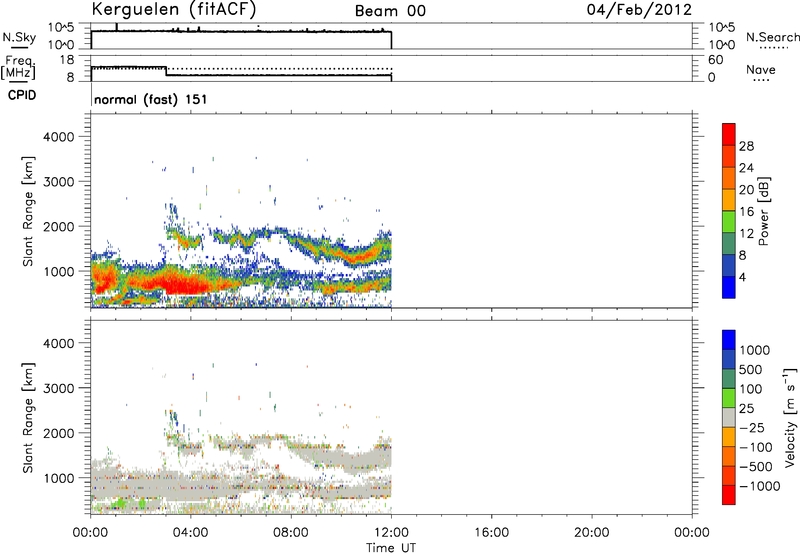
Task: Select the 'Beam 00' label
Action: click(390, 11)
